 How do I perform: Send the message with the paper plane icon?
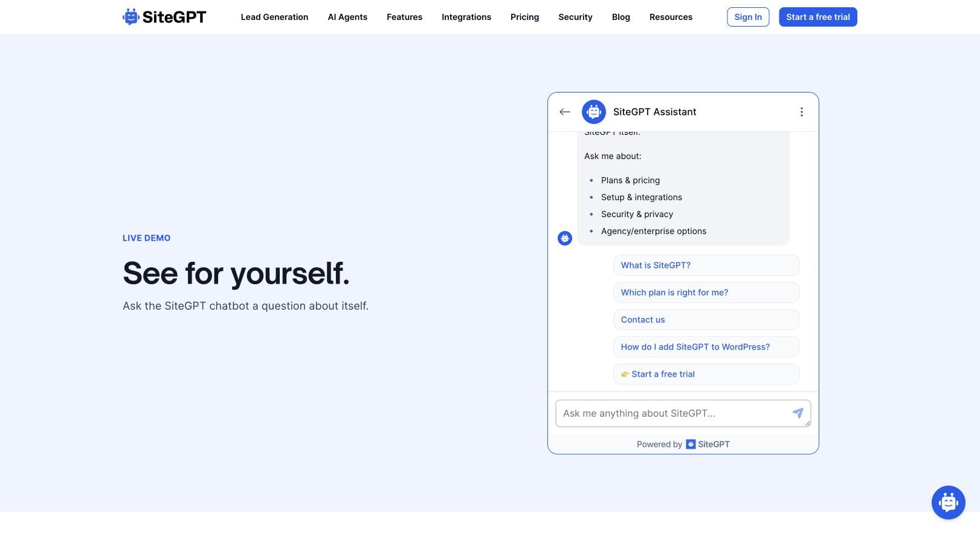click(798, 413)
